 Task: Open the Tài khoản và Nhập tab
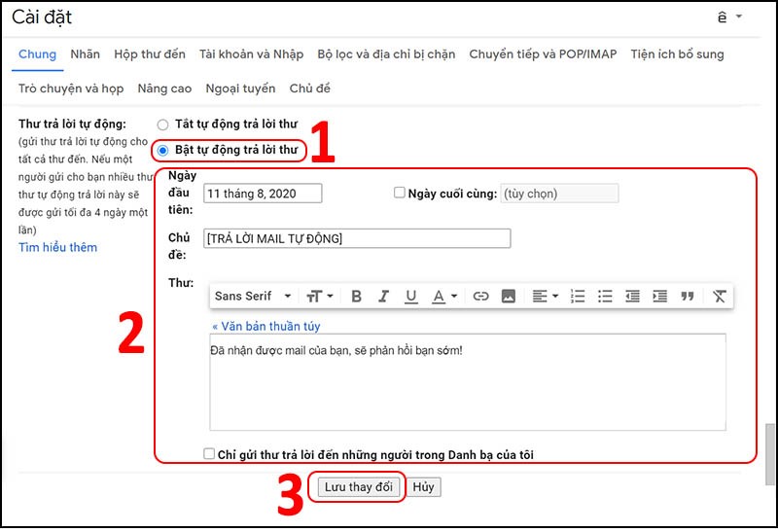[251, 54]
